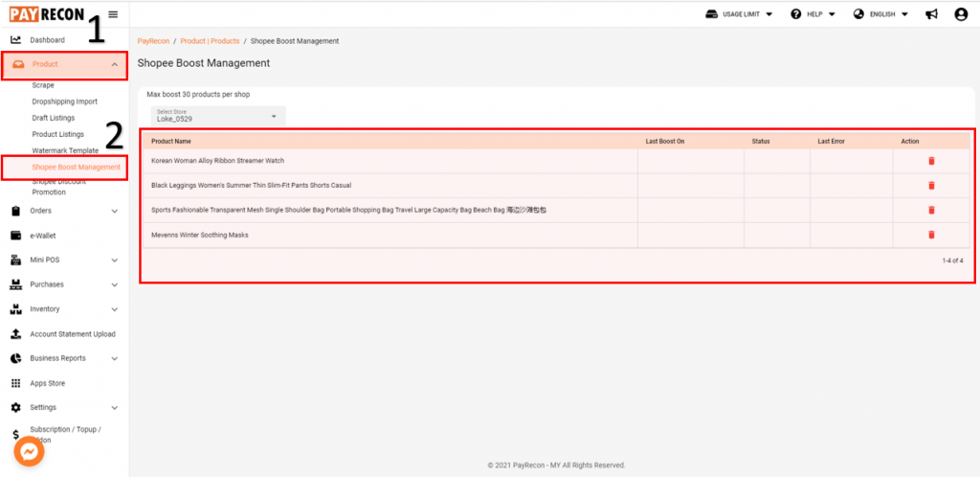Click the e-Wallet icon
The image size is (980, 477).
pyautogui.click(x=16, y=236)
